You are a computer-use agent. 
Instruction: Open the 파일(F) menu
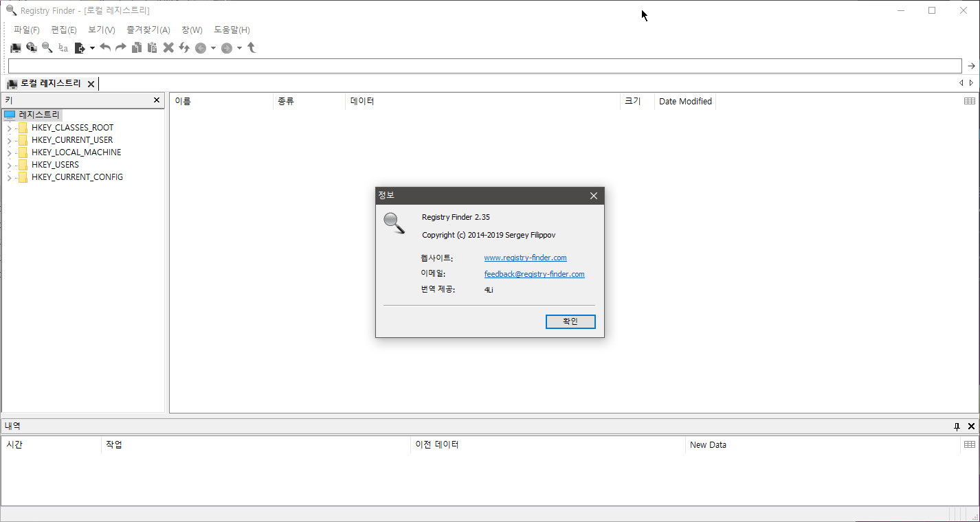pos(27,30)
